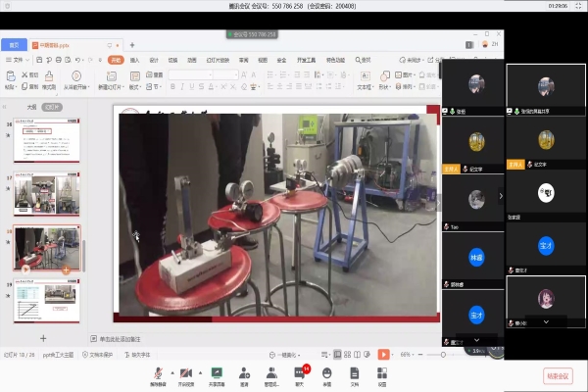Open the Design ribbon tab
Image resolution: width=588 pixels, height=392 pixels.
tap(153, 60)
